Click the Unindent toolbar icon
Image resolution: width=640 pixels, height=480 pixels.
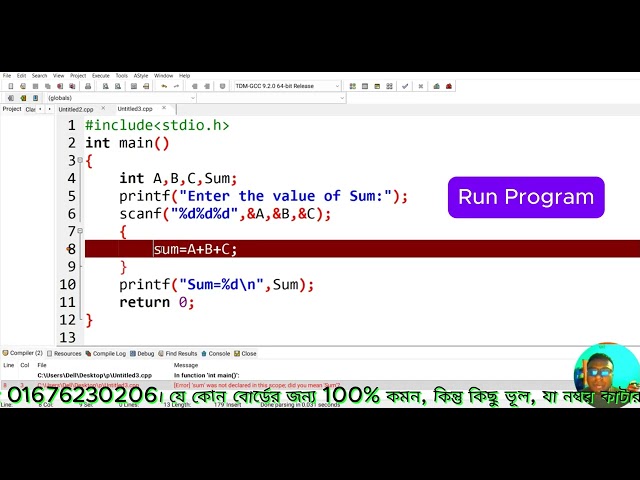[x=207, y=86]
